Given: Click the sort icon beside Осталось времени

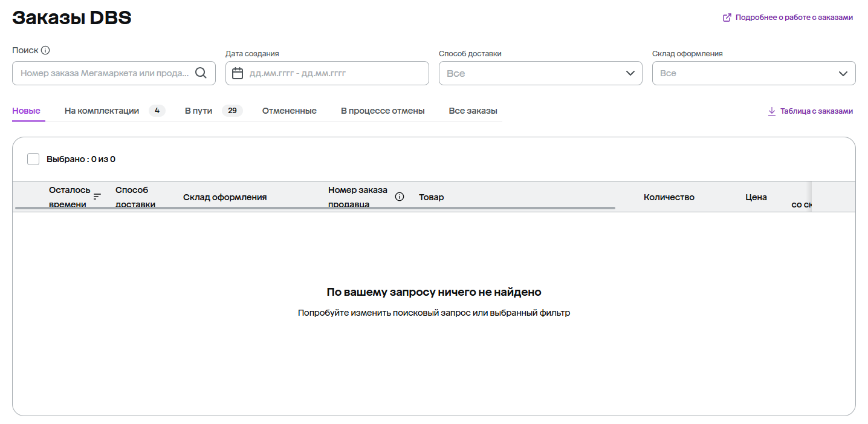Looking at the screenshot, I should click(97, 197).
